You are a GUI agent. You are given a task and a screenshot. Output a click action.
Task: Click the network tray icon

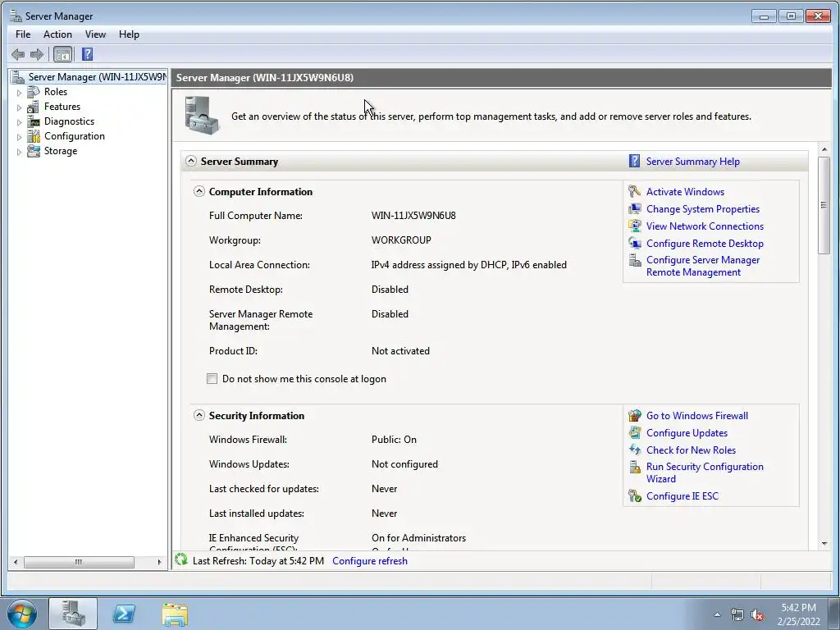click(737, 614)
